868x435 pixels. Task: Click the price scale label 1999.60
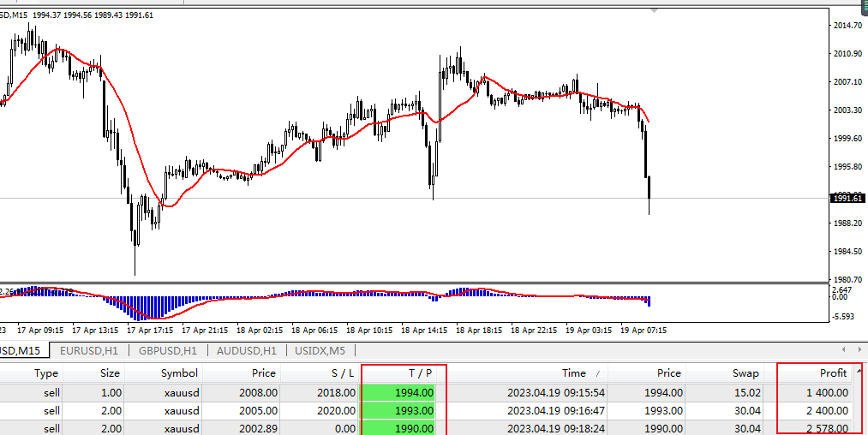click(847, 139)
